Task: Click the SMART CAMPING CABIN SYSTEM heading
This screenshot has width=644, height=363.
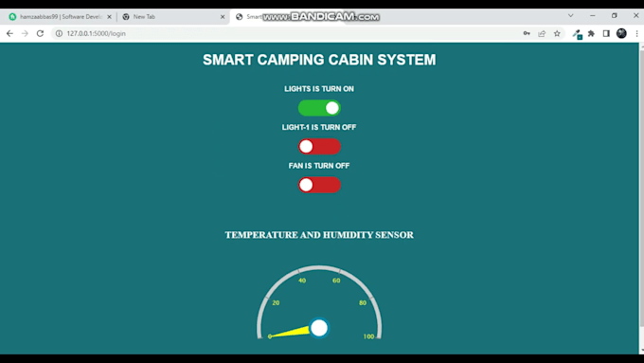Action: (319, 60)
